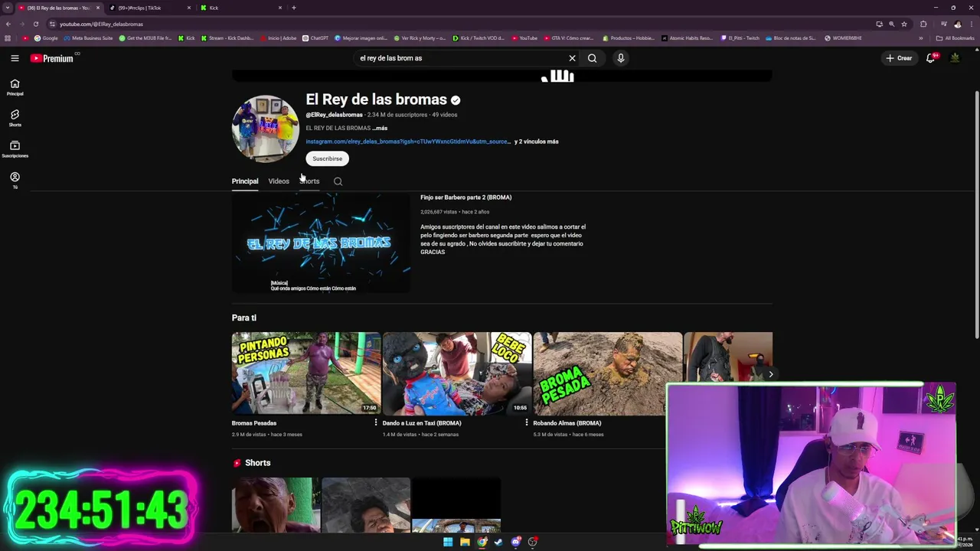Image resolution: width=980 pixels, height=551 pixels.
Task: Switch to the Kick browser tab
Action: (x=240, y=8)
